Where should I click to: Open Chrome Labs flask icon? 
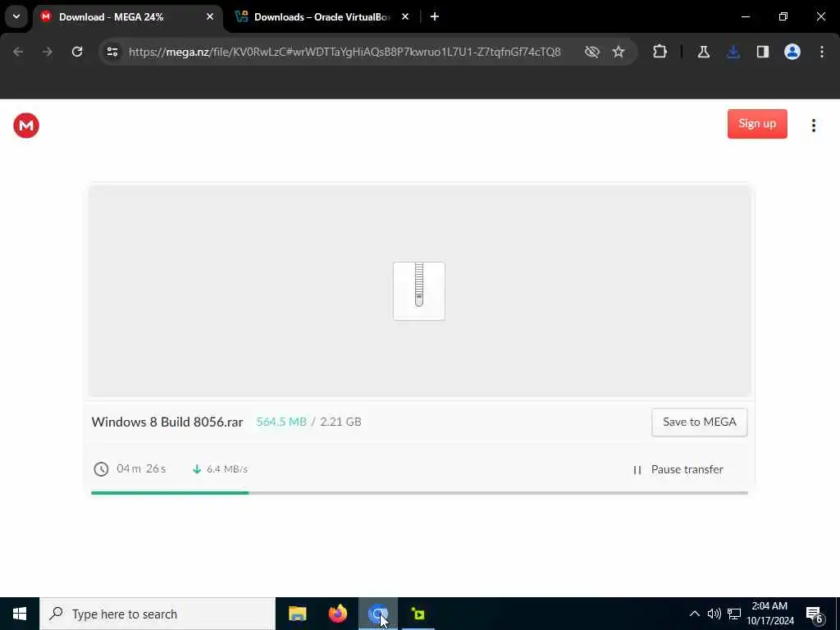point(703,52)
